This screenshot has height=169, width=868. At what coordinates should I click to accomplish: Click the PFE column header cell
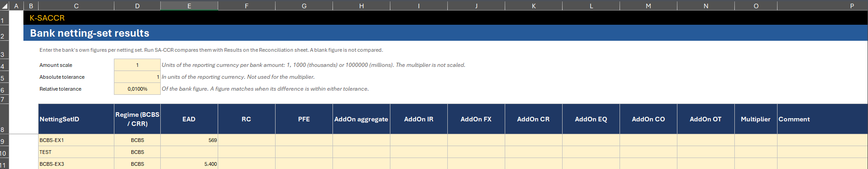tap(304, 119)
